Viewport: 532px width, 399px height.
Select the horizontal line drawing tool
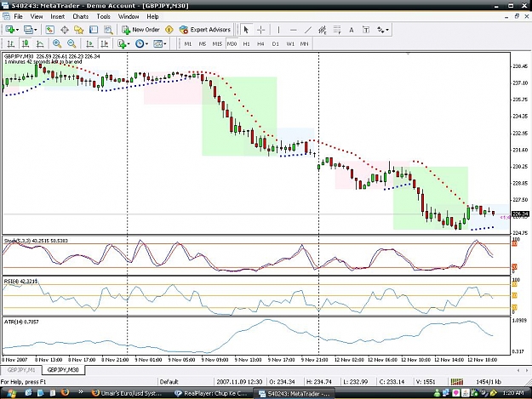point(294,30)
